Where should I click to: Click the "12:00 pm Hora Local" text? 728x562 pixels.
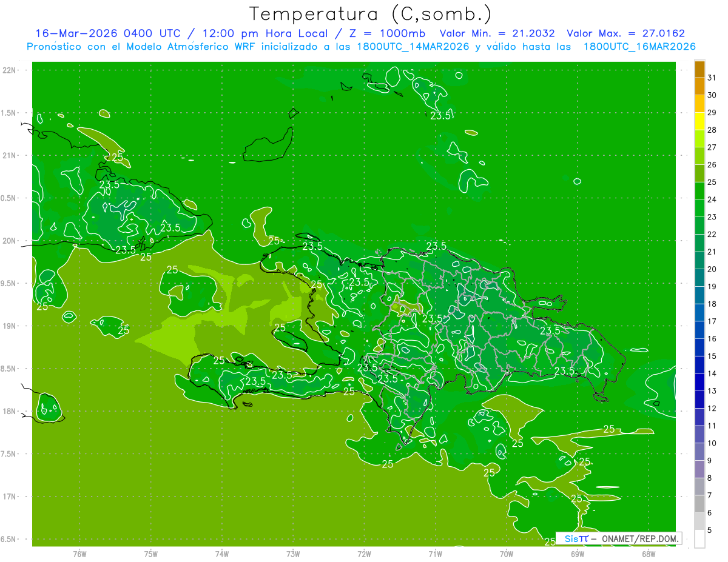[265, 33]
